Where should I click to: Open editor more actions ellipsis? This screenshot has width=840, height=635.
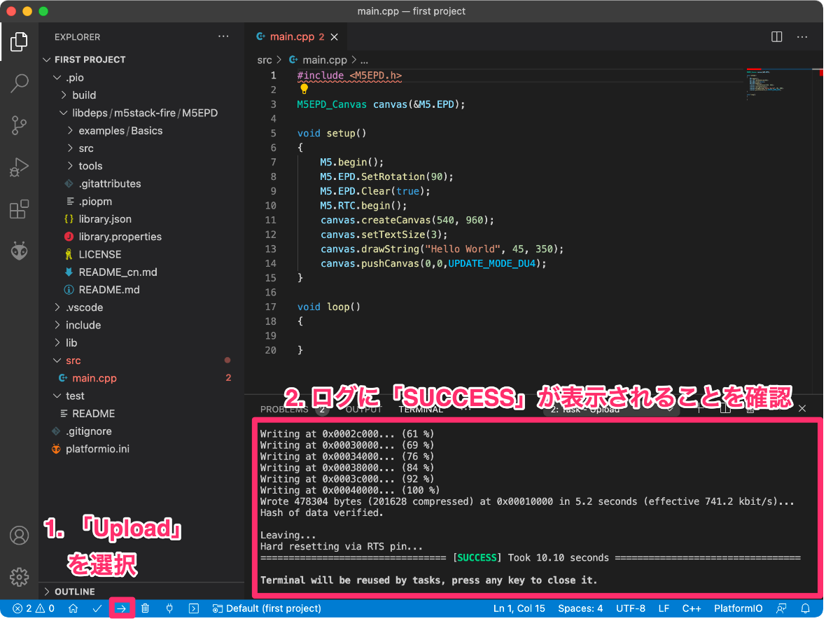(x=802, y=37)
